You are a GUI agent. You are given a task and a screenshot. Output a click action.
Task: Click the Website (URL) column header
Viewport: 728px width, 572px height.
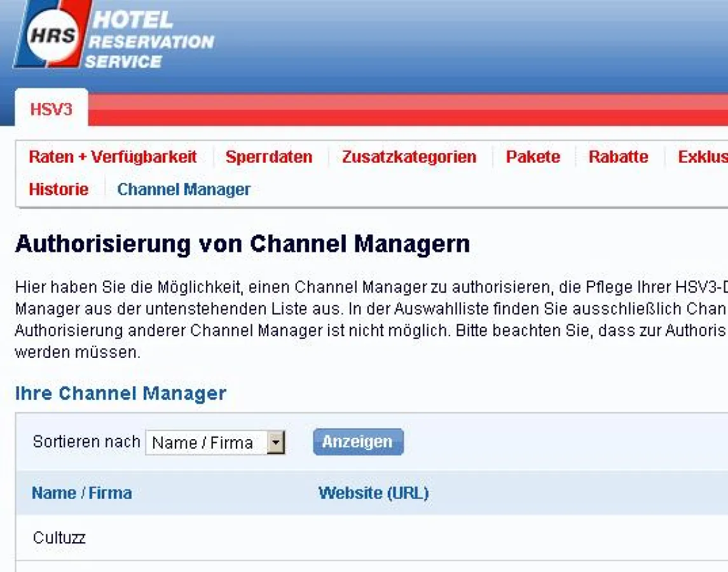click(373, 493)
